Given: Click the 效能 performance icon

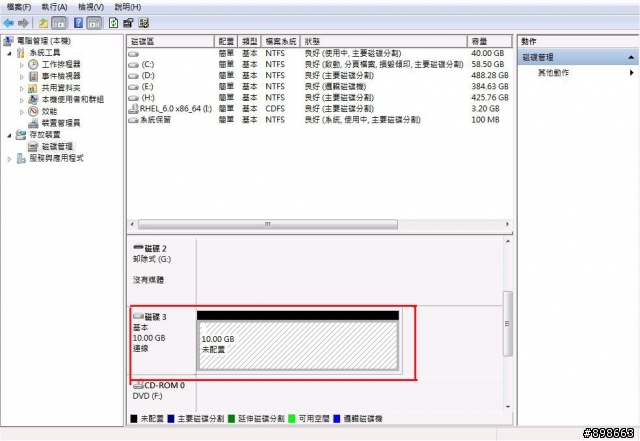Looking at the screenshot, I should coord(33,111).
